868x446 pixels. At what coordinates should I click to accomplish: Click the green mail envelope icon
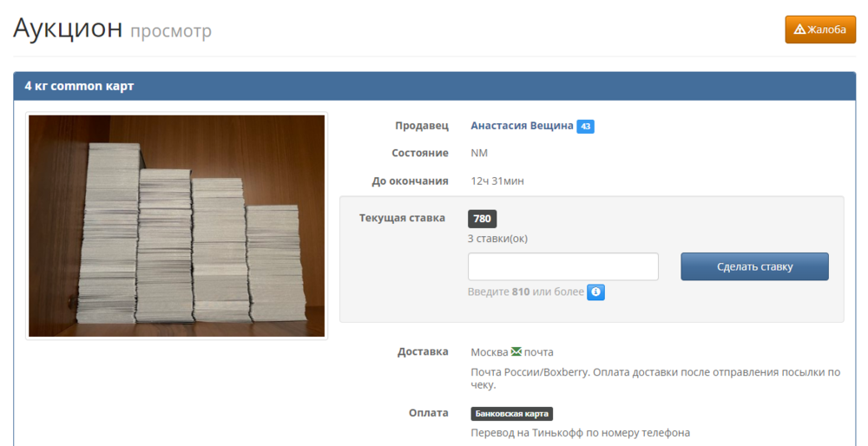[516, 351]
